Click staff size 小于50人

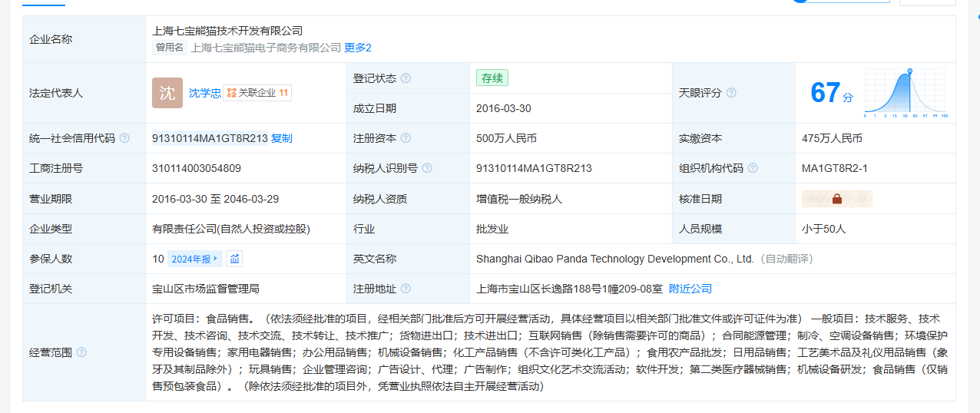(823, 229)
